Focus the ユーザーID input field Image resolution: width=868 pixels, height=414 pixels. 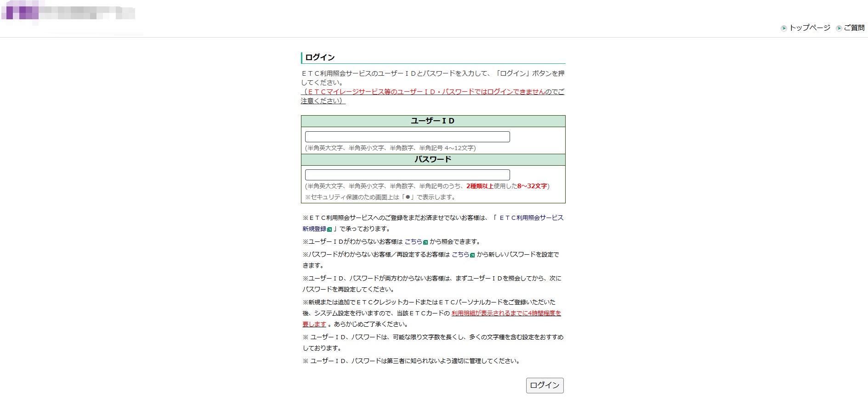point(408,137)
